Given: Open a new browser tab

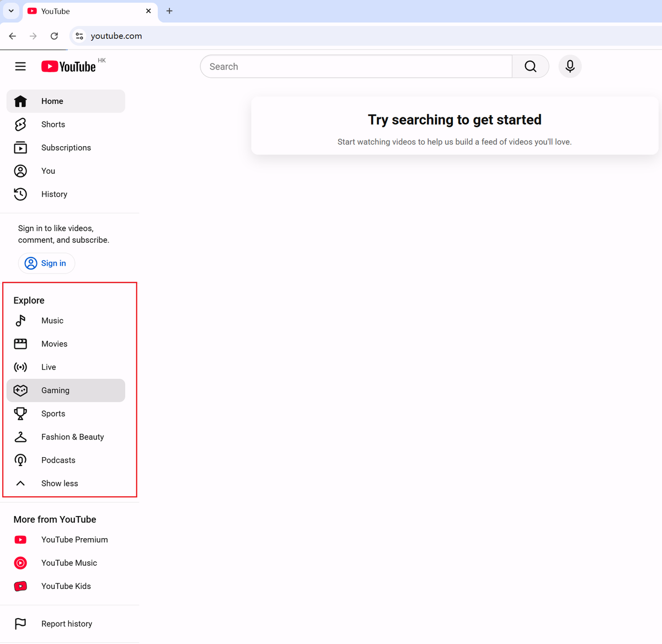Looking at the screenshot, I should click(x=169, y=11).
